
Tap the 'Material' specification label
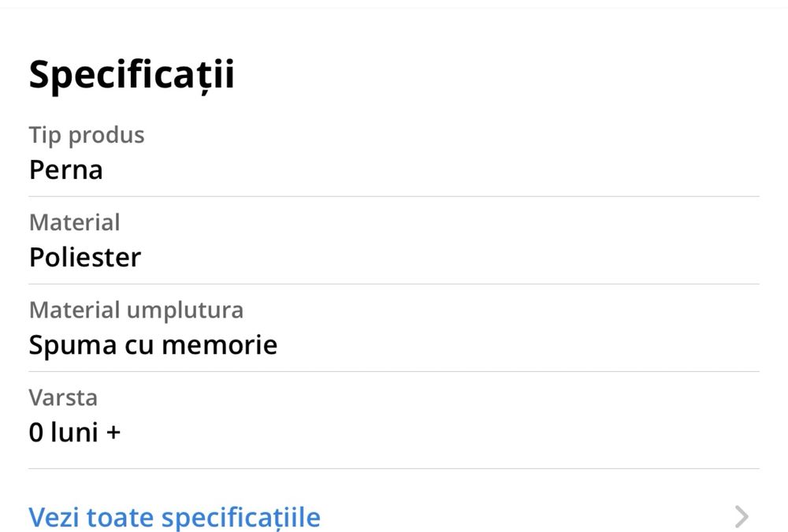coord(74,222)
